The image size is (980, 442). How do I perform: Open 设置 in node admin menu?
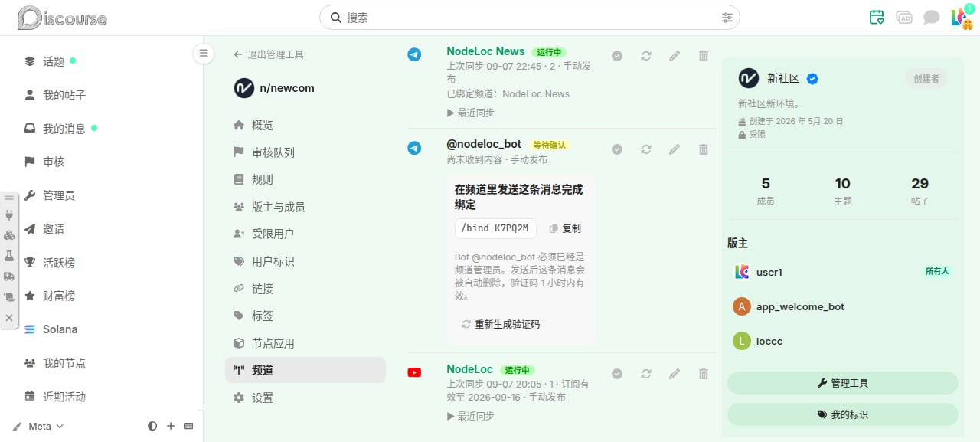coord(305,398)
